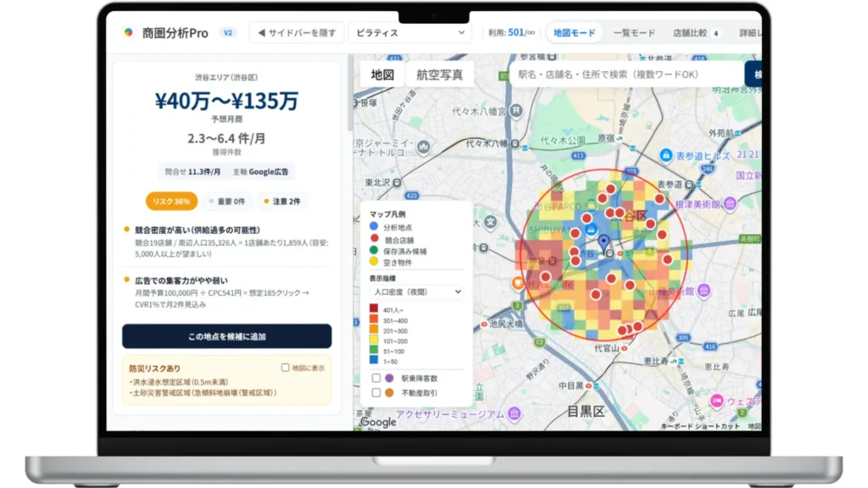Click the 原宿 JR station icon
This screenshot has width=868, height=488.
(x=620, y=138)
